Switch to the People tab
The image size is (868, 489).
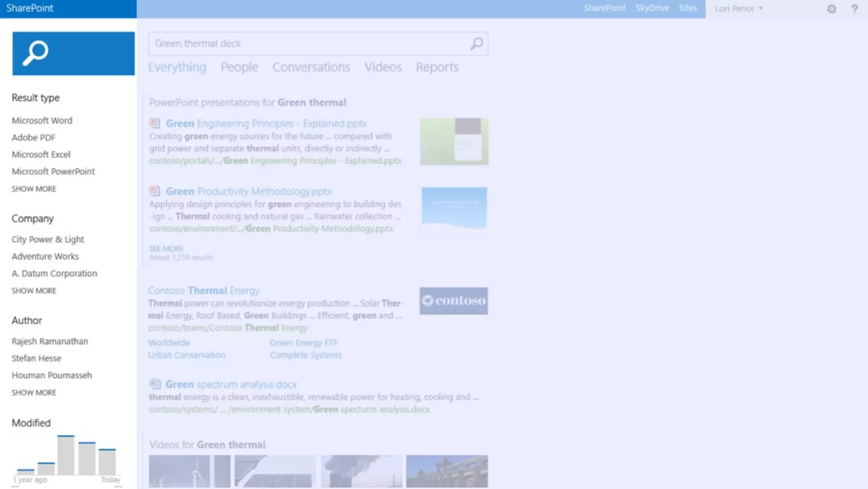[239, 67]
